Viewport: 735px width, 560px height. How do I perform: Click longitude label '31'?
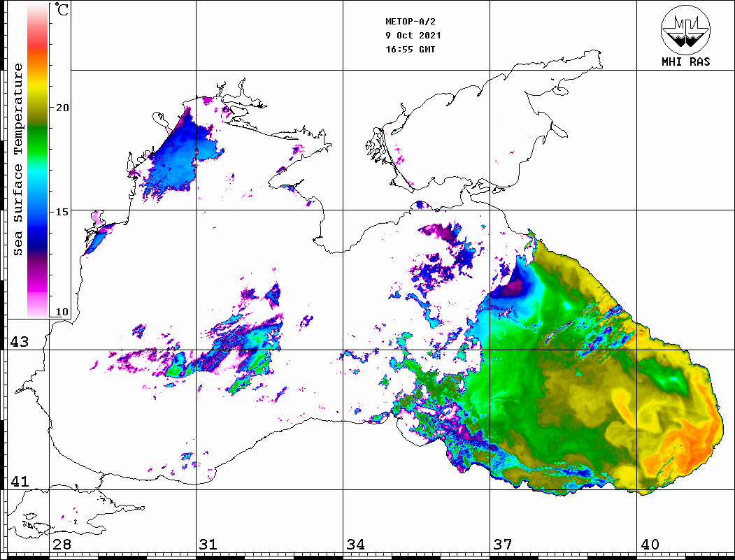(208, 544)
